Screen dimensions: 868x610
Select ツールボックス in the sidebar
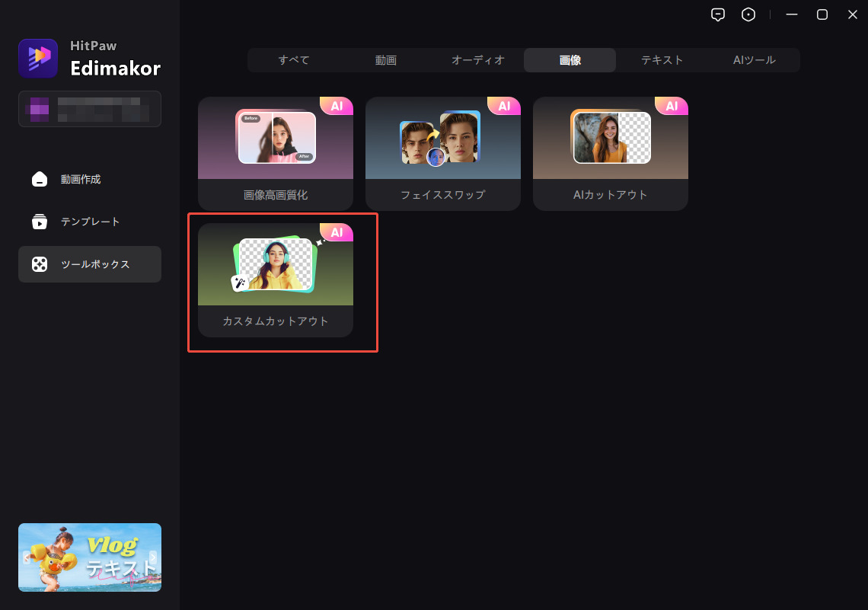point(89,264)
